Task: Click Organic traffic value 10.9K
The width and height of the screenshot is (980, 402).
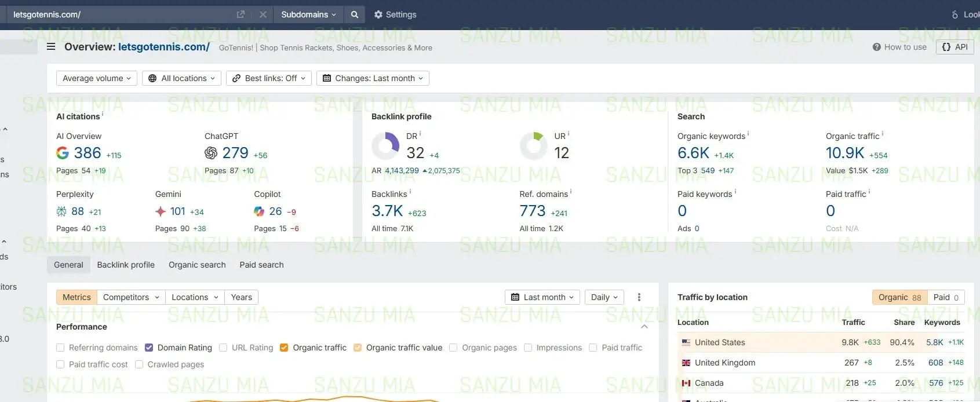Action: (845, 153)
